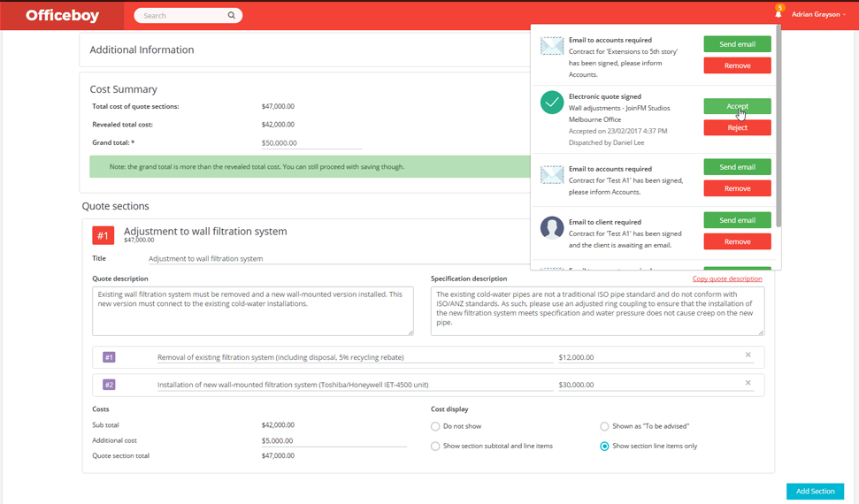Screen dimensions: 859x504
Task: Click the 'Quote sections' heading
Action: click(115, 206)
